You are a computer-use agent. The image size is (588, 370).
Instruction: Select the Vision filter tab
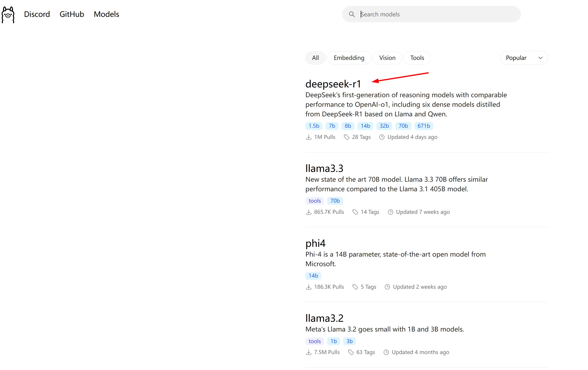[387, 58]
